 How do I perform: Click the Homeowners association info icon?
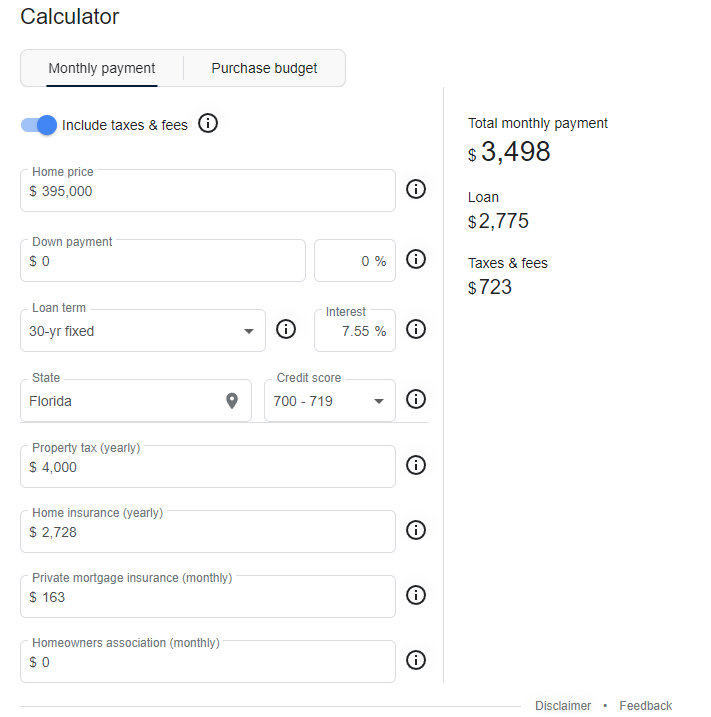(416, 660)
